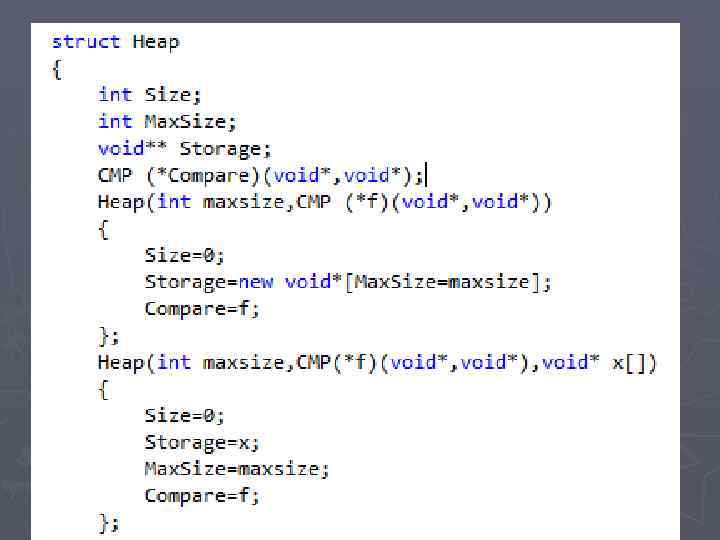
Task: Click the 'MaxSize=maxsize;' statement
Action: [x=237, y=469]
